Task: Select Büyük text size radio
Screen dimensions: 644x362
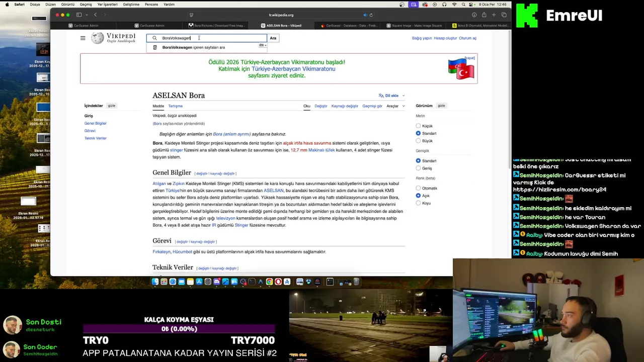Action: (x=418, y=141)
